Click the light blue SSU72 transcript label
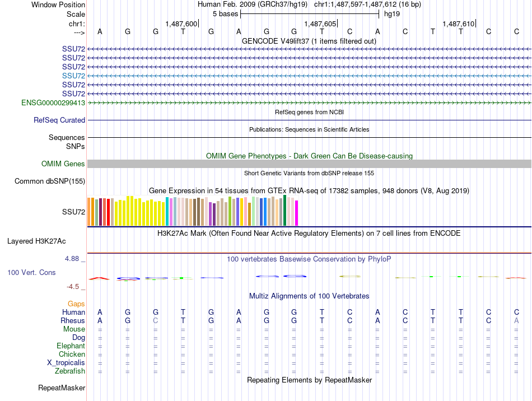The image size is (532, 401). (73, 76)
